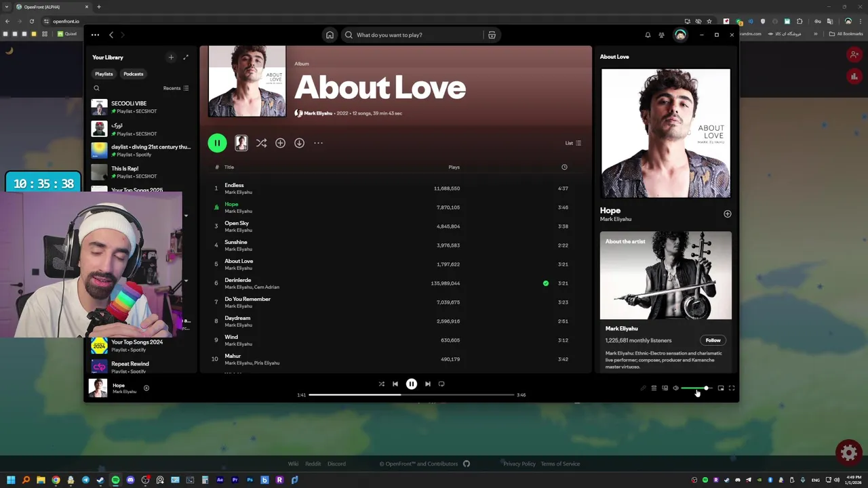The image size is (868, 488).
Task: Open Friend Activity icon
Action: [x=661, y=35]
